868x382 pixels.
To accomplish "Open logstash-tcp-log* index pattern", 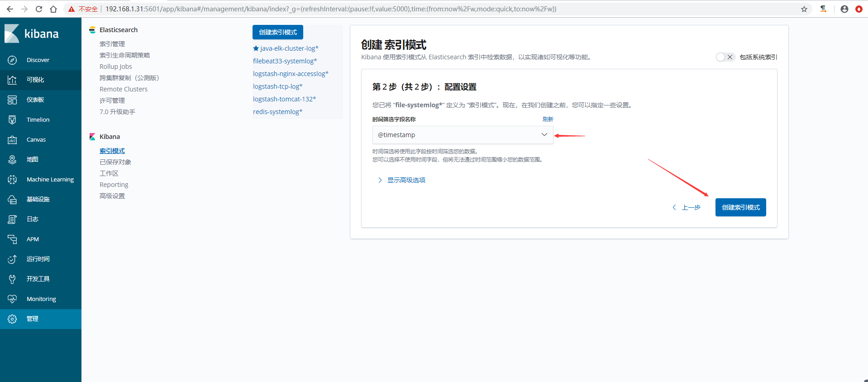I will [x=278, y=86].
